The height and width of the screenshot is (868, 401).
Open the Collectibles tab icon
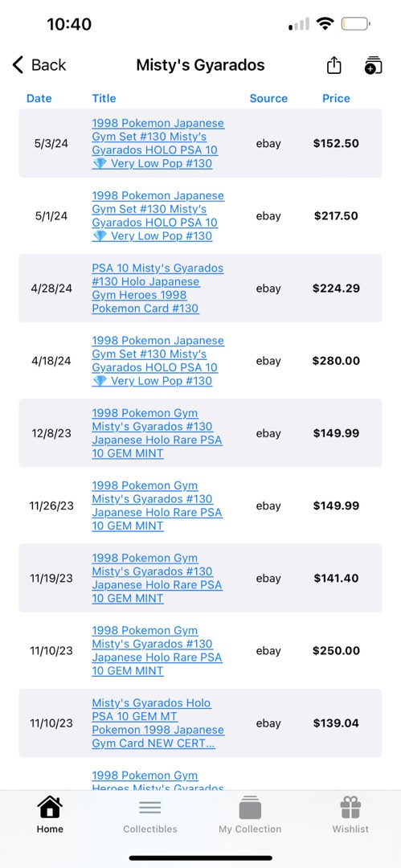click(x=150, y=808)
